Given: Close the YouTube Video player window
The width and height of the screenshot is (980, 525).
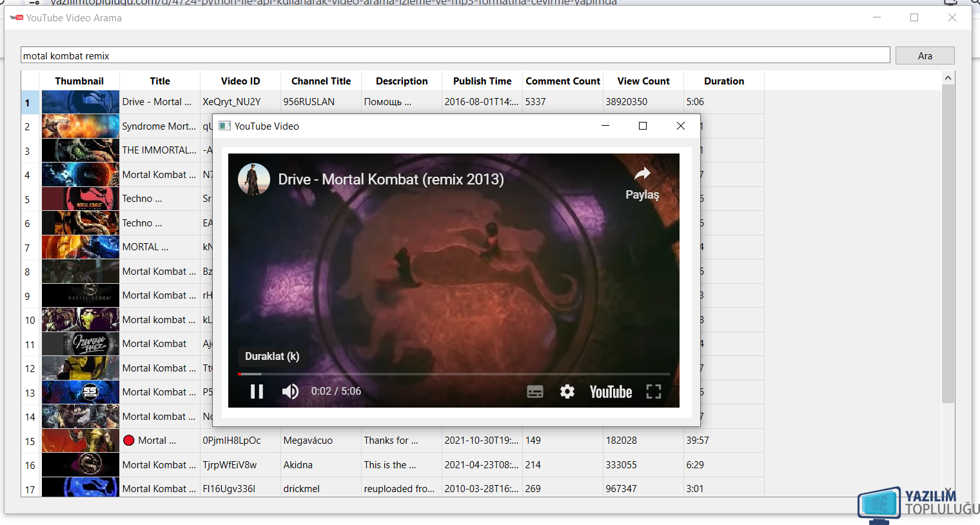Looking at the screenshot, I should tap(681, 126).
